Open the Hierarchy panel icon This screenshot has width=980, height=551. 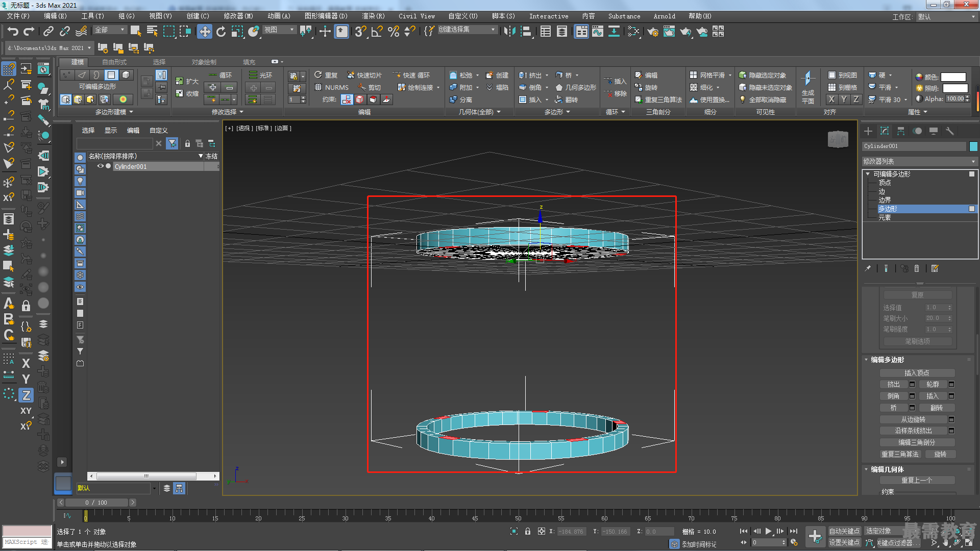pyautogui.click(x=901, y=131)
